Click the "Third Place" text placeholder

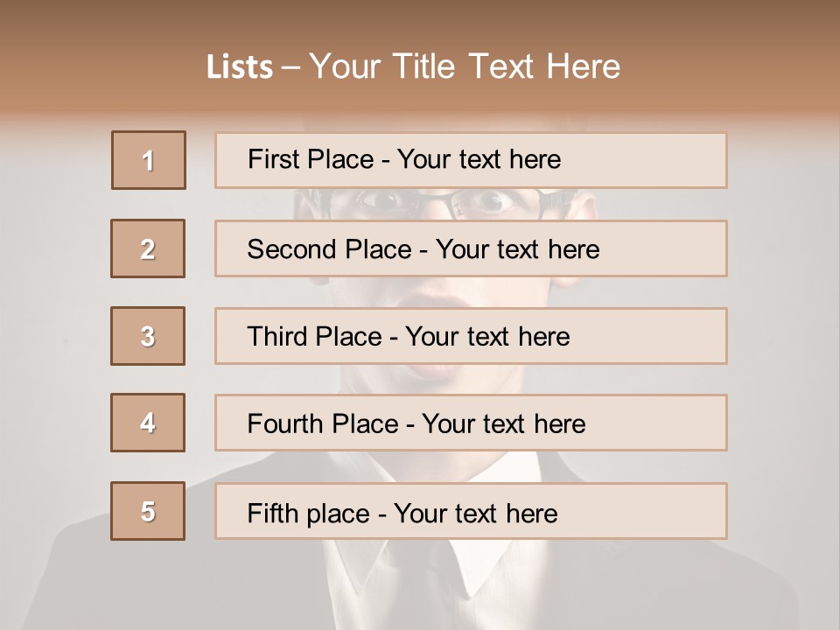pos(471,336)
